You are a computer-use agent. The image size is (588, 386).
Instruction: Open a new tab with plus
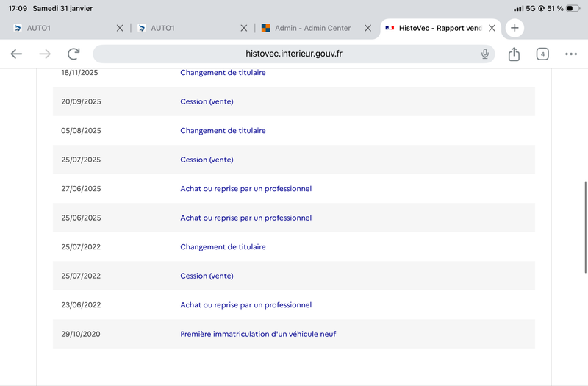[x=514, y=28]
